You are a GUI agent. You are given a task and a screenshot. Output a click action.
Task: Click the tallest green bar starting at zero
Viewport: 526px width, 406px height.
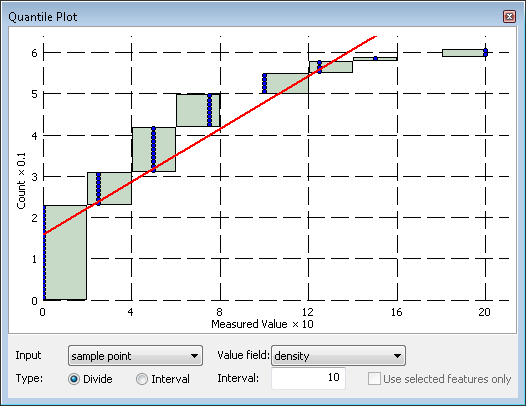[65, 252]
